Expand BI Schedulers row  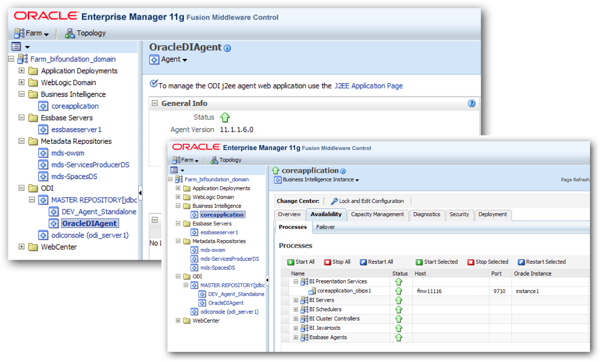point(295,310)
